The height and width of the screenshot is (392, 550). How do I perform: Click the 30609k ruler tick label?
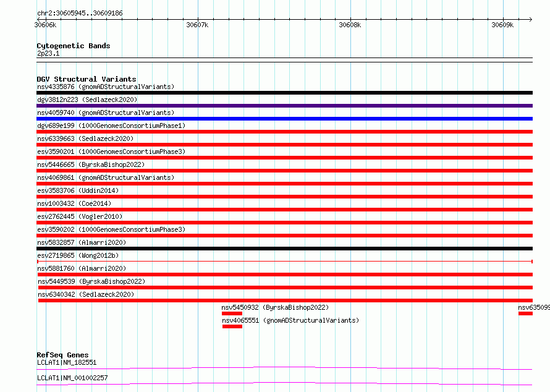click(x=502, y=25)
